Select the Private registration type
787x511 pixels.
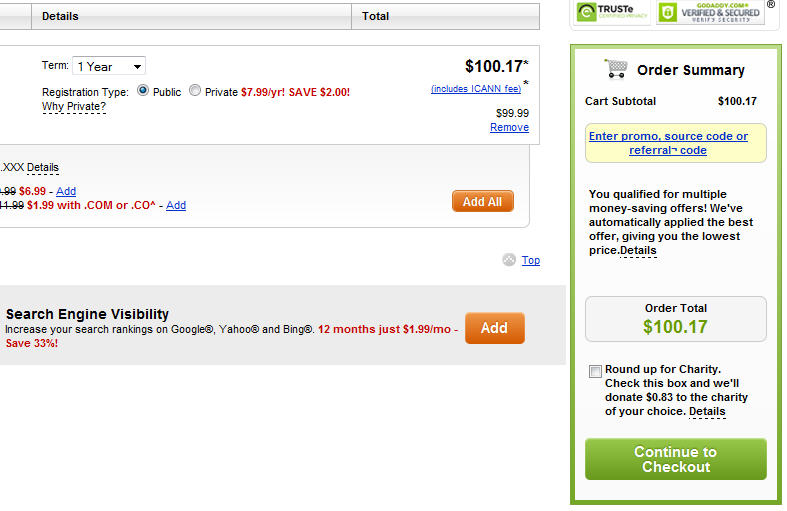(x=195, y=90)
